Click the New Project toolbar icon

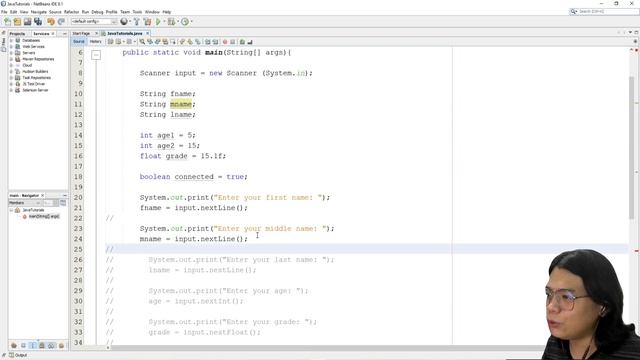(x=17, y=22)
